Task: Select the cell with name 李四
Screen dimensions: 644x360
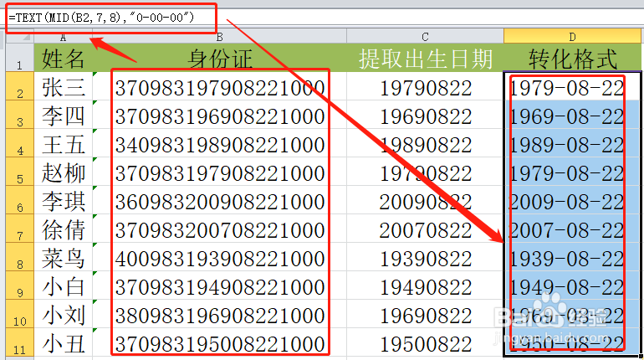Action: [x=64, y=115]
